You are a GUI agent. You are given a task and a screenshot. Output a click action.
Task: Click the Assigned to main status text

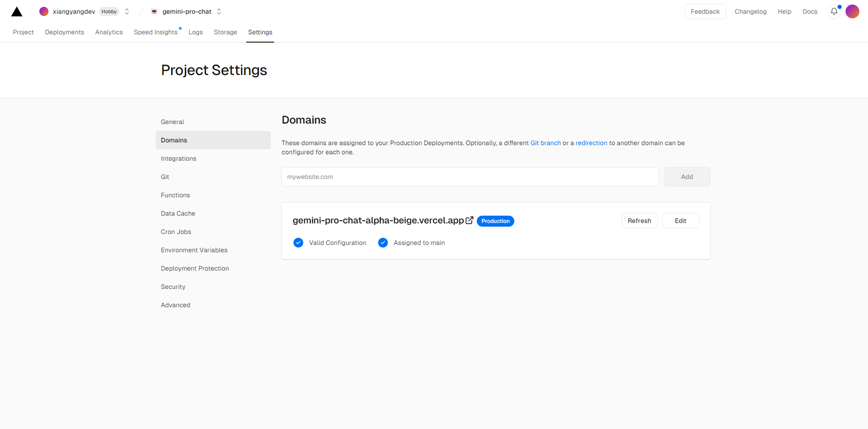(419, 243)
